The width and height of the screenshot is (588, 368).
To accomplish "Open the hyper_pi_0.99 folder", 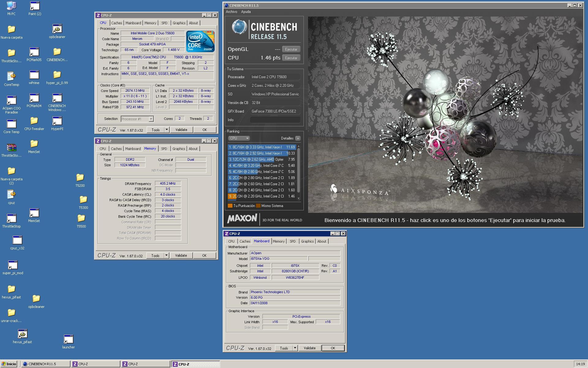I will pos(57,77).
